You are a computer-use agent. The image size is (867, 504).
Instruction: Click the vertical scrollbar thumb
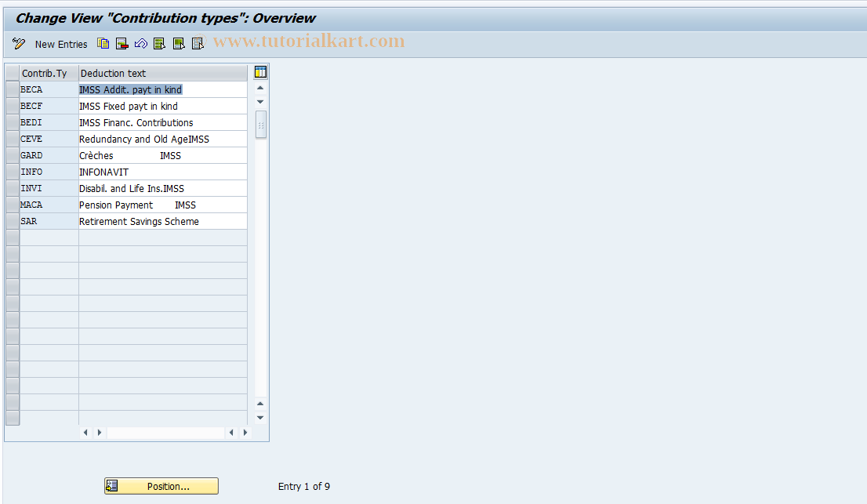coord(261,125)
